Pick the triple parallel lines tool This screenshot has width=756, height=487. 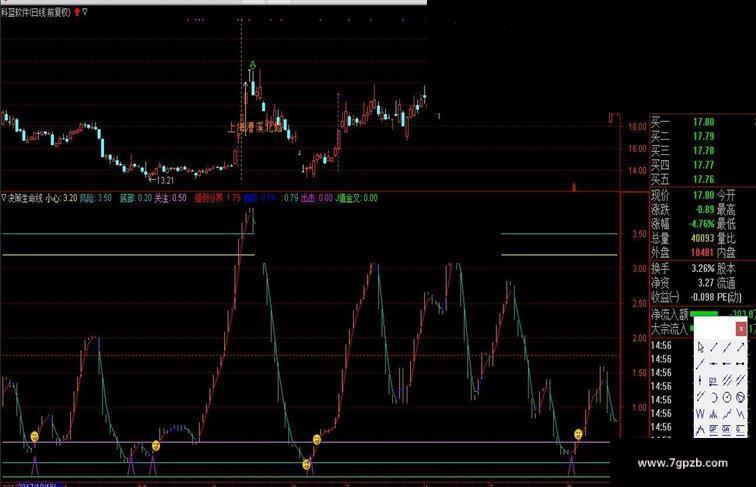pyautogui.click(x=727, y=380)
